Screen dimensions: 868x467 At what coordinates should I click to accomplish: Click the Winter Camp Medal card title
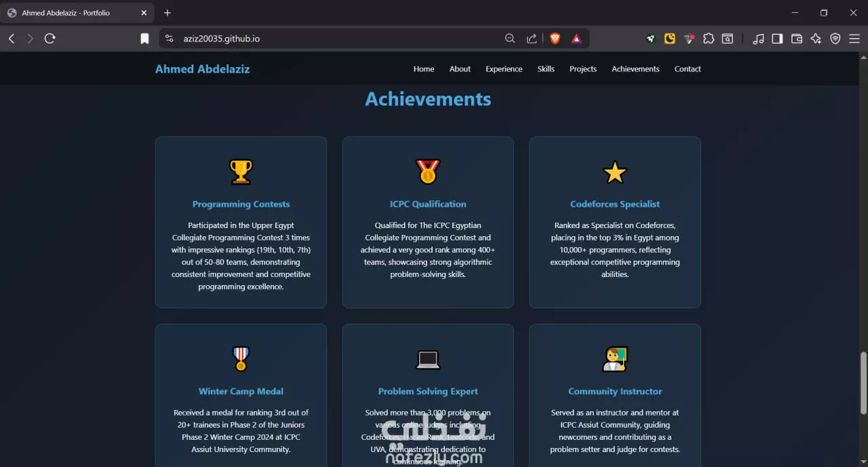tap(241, 392)
